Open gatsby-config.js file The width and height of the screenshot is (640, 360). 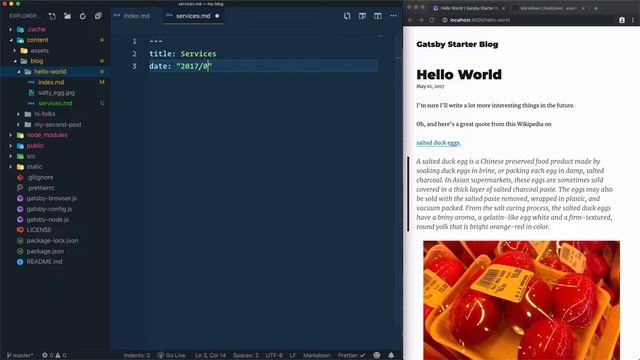[x=49, y=209]
